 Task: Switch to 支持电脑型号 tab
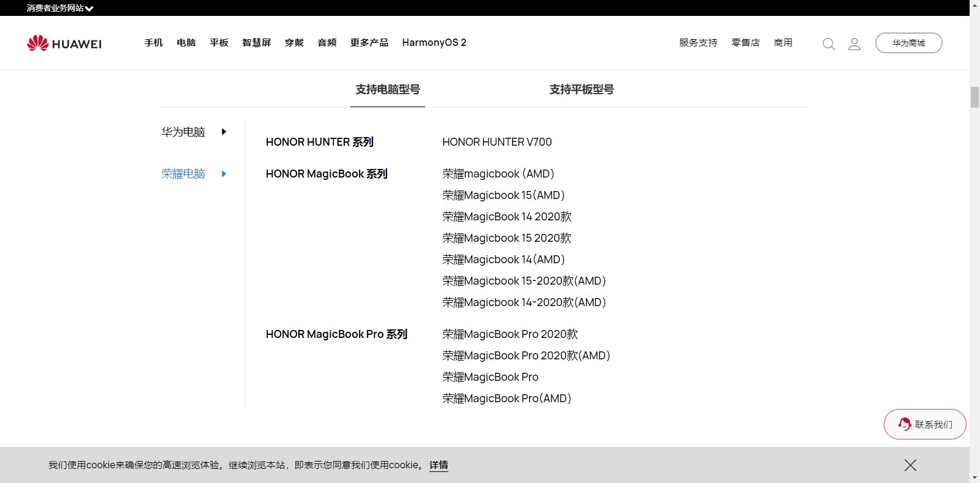click(x=388, y=89)
